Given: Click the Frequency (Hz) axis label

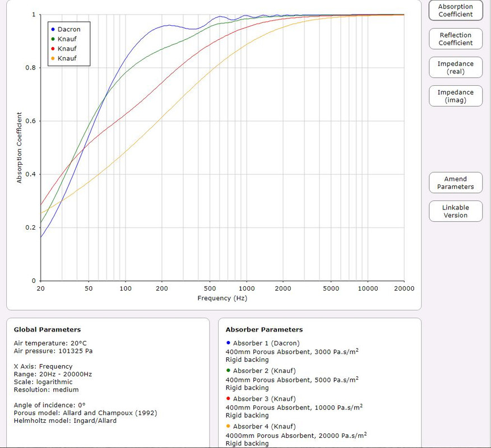Looking at the screenshot, I should coord(223,298).
